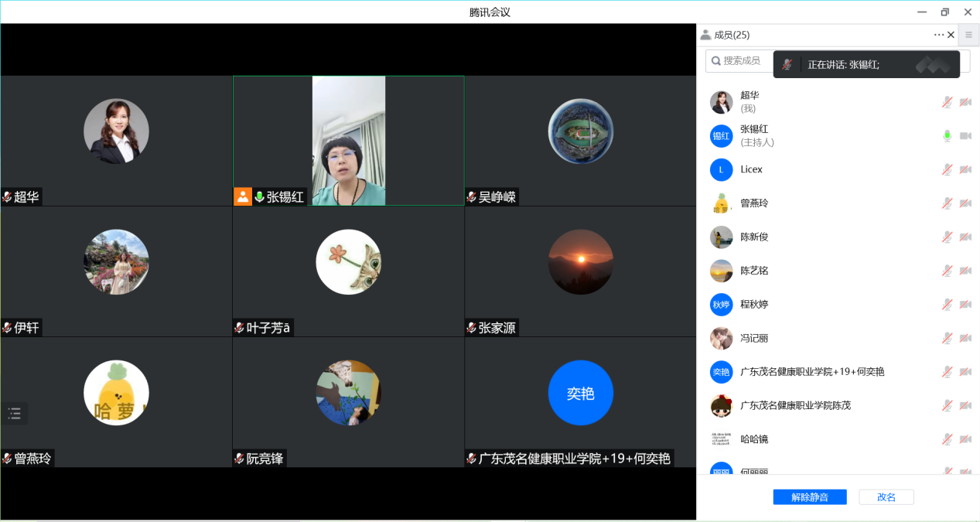980x522 pixels.
Task: Click the 改名 rename button
Action: coord(886,497)
